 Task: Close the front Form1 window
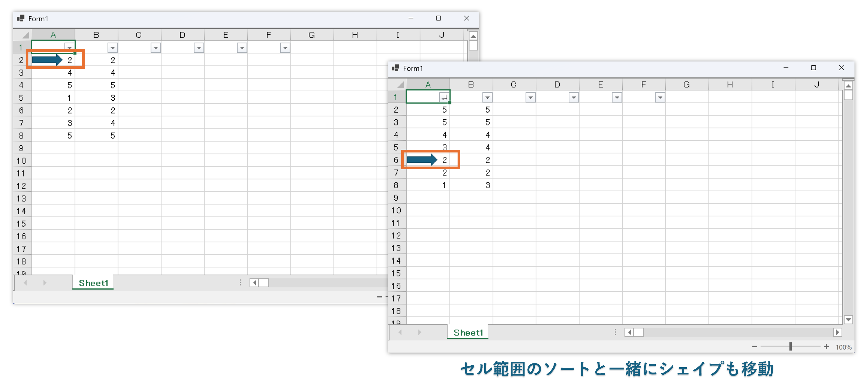click(x=841, y=68)
